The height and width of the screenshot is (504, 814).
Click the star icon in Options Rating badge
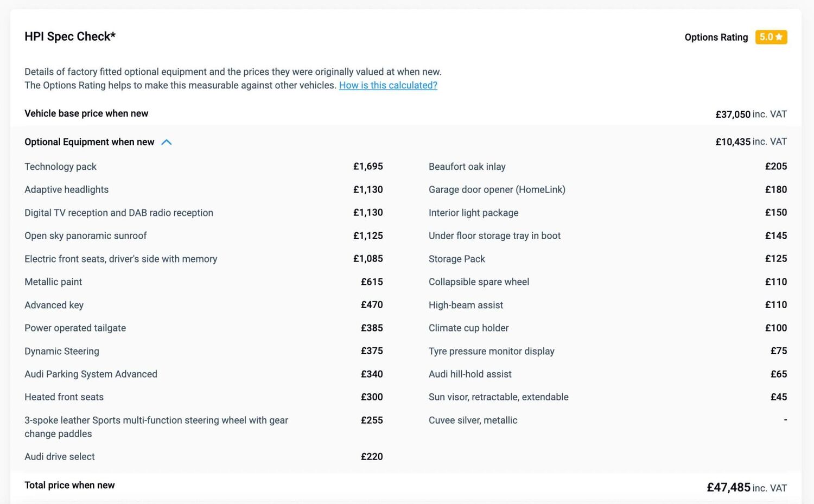tap(779, 37)
